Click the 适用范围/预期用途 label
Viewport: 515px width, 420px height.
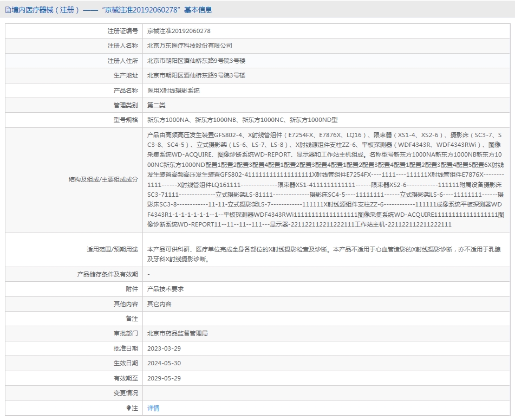[112, 249]
